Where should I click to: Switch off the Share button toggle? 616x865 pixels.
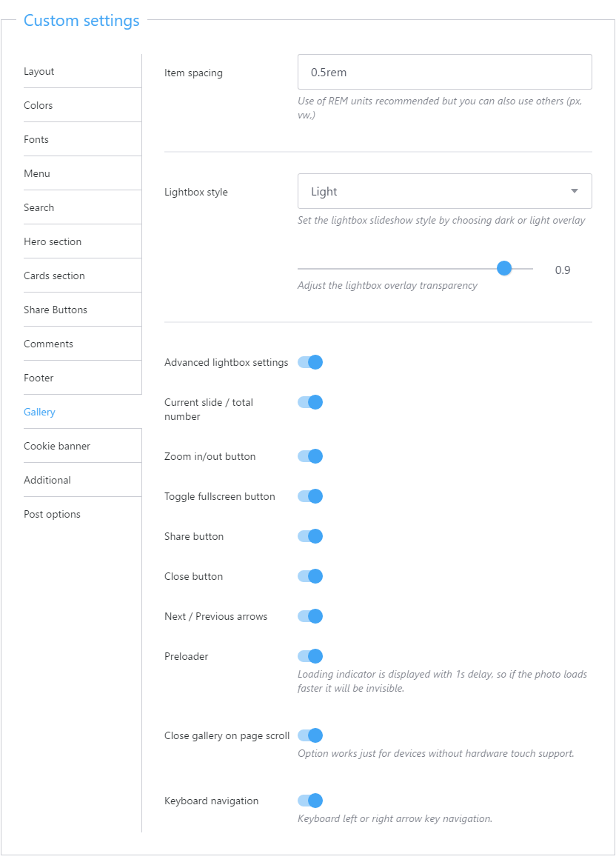tap(310, 536)
